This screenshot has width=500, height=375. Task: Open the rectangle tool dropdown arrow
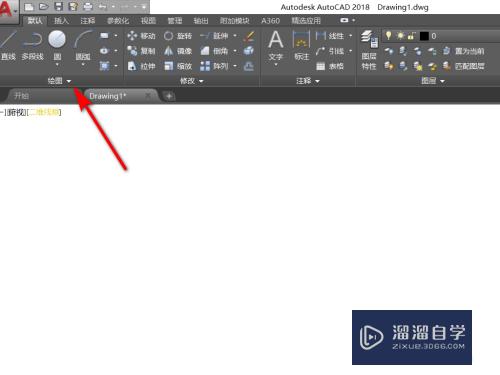(x=116, y=35)
